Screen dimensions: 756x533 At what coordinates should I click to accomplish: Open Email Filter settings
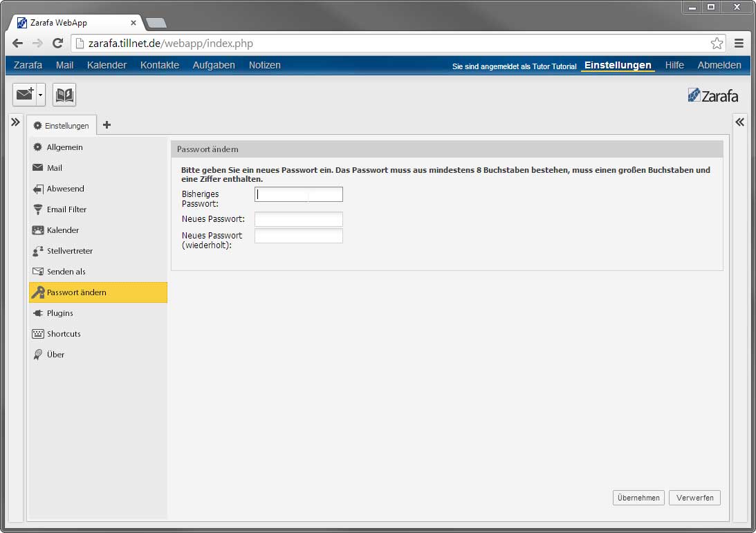coord(66,209)
